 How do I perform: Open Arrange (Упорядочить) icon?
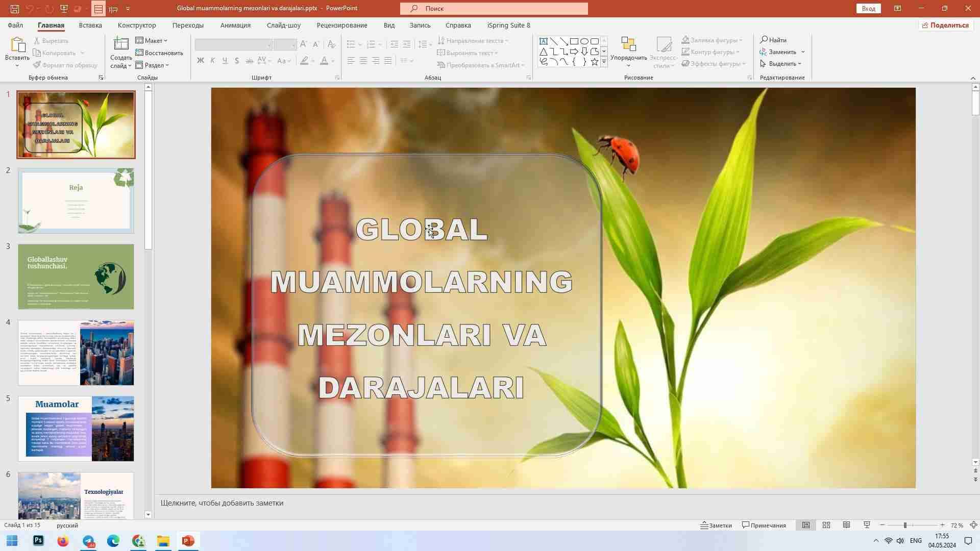click(629, 45)
